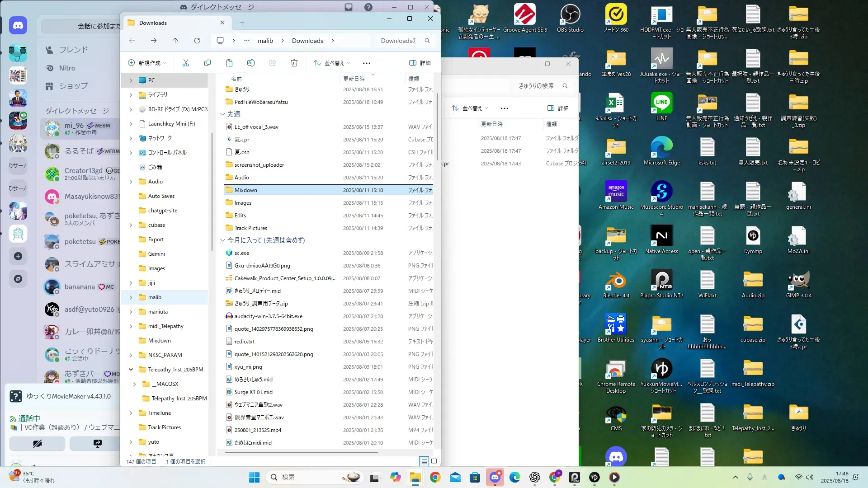Collapse the 先週 group header
868x488 pixels.
222,114
